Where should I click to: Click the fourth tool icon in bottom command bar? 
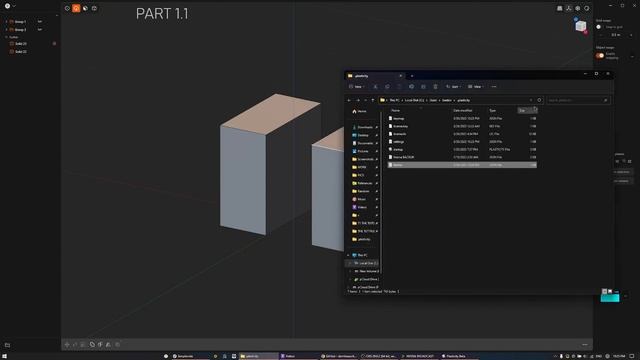tap(92, 344)
